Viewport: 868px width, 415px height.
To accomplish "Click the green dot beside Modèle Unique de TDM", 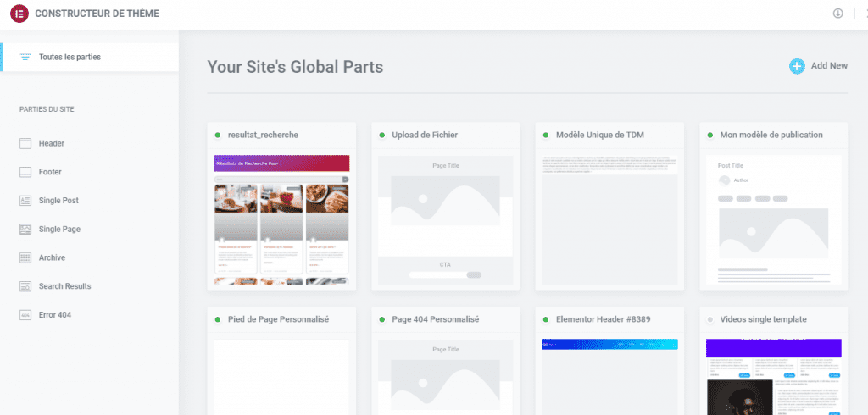I will click(x=546, y=135).
